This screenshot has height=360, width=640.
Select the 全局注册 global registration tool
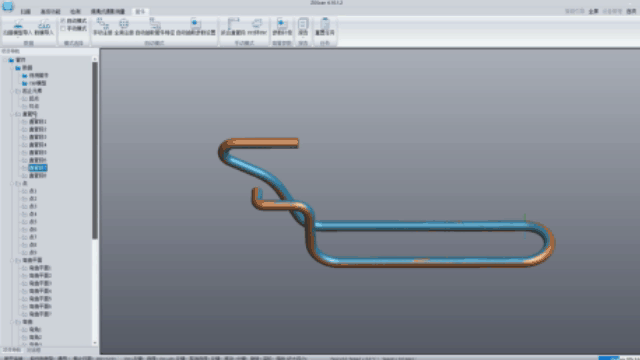124,26
